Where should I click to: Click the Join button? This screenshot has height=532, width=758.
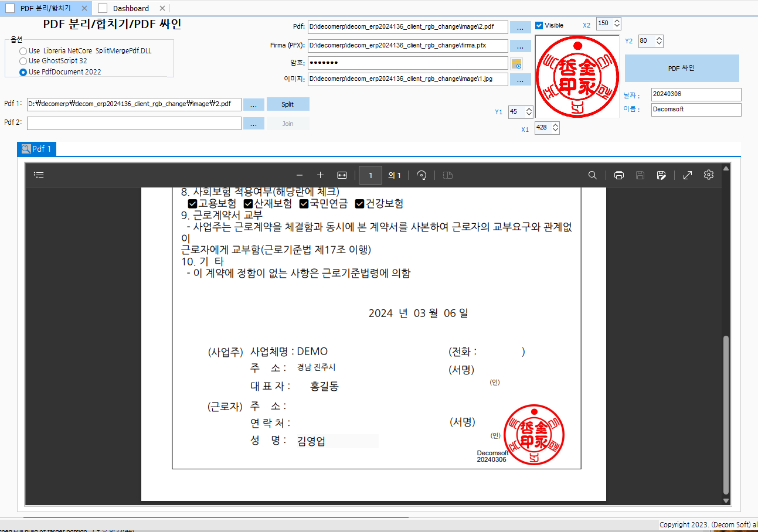pyautogui.click(x=287, y=124)
